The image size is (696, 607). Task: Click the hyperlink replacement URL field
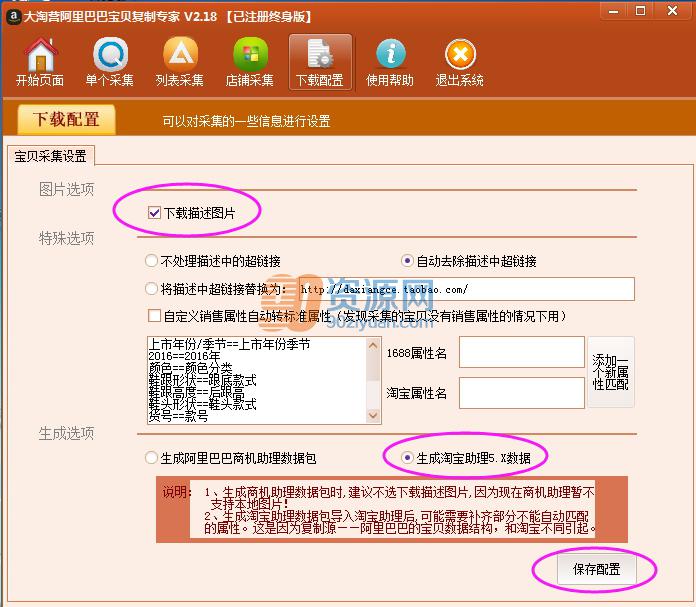pos(465,290)
